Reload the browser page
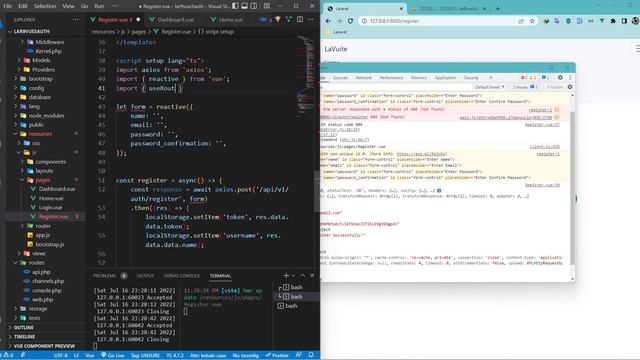The image size is (640, 360). (x=350, y=21)
